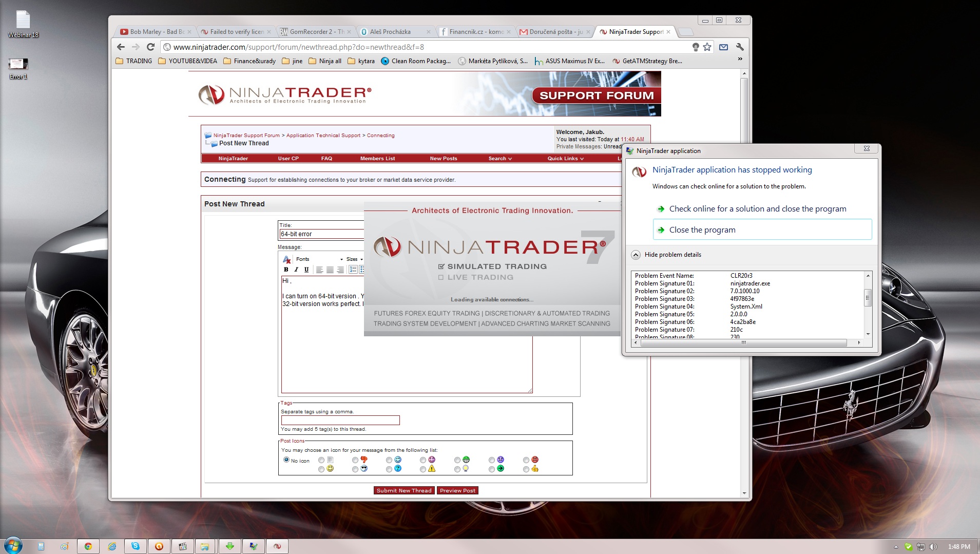Switch to the 'Failed to verify licen' tab
Viewport: 980px width, 554px height.
click(236, 32)
